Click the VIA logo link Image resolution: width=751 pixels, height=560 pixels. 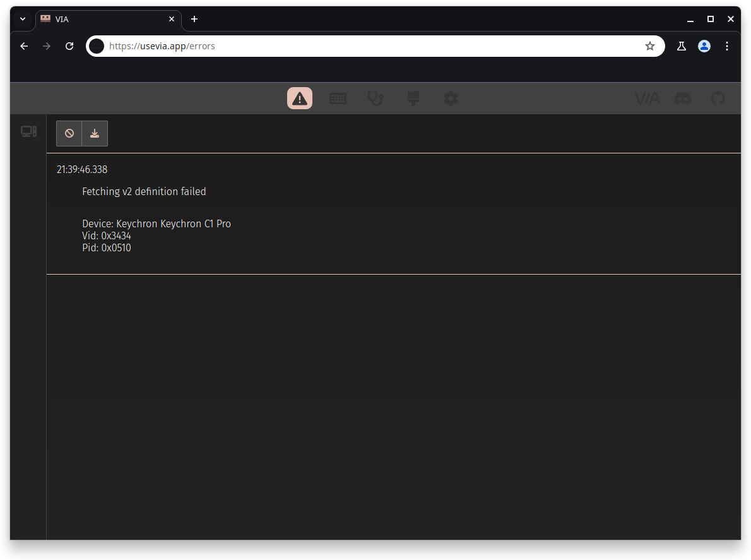pos(647,98)
